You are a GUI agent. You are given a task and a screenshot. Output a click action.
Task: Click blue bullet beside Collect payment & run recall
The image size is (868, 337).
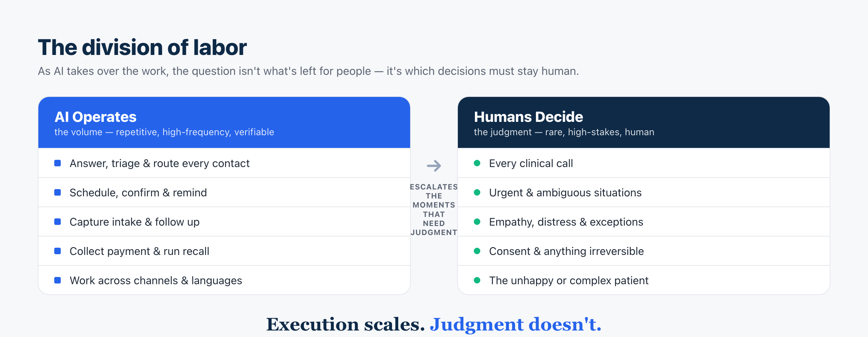click(58, 251)
